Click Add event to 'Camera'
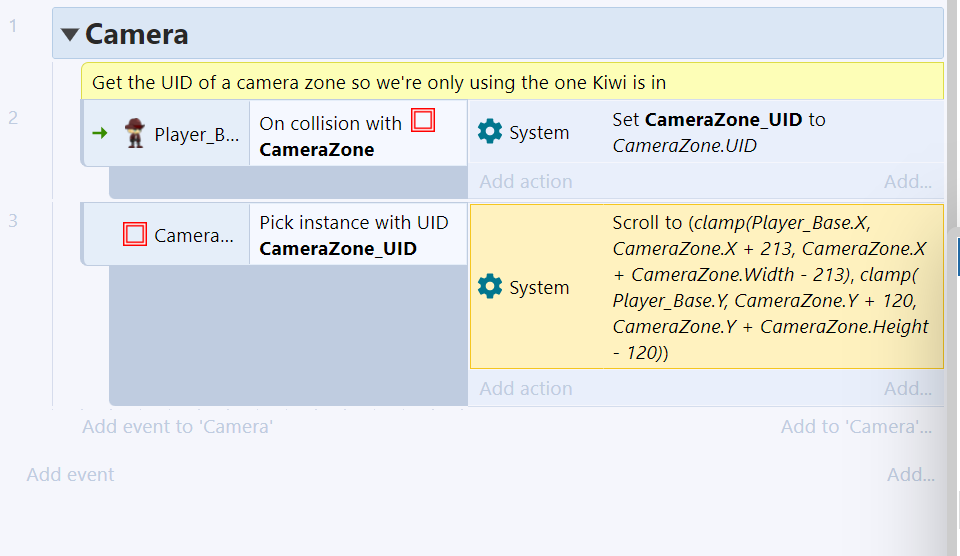This screenshot has height=556, width=960. point(178,426)
